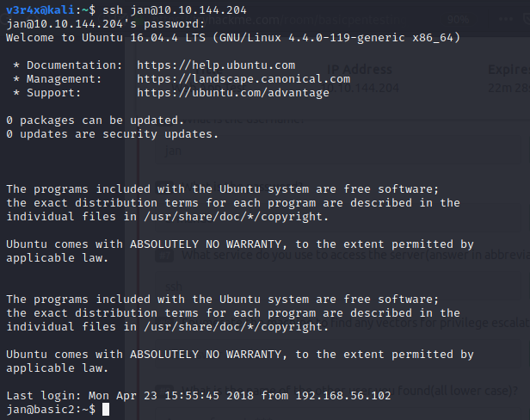Click the faded IP Address column header
The height and width of the screenshot is (420, 530).
[360, 70]
